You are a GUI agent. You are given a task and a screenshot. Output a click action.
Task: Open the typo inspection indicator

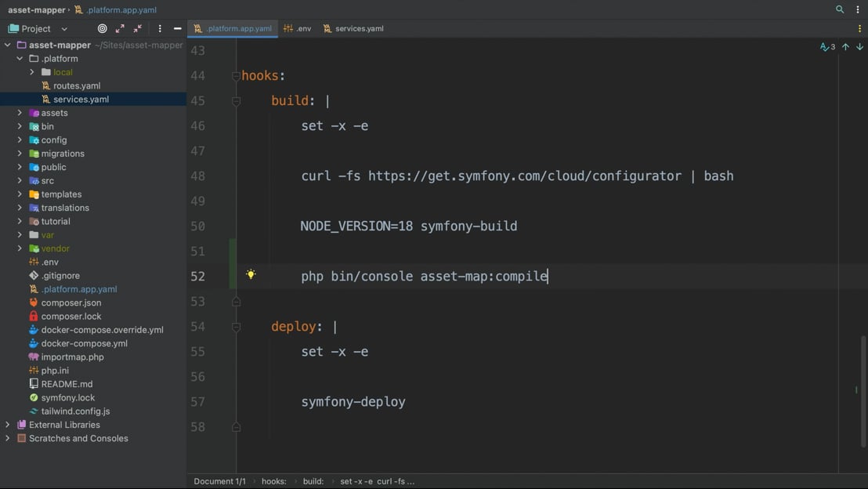827,47
